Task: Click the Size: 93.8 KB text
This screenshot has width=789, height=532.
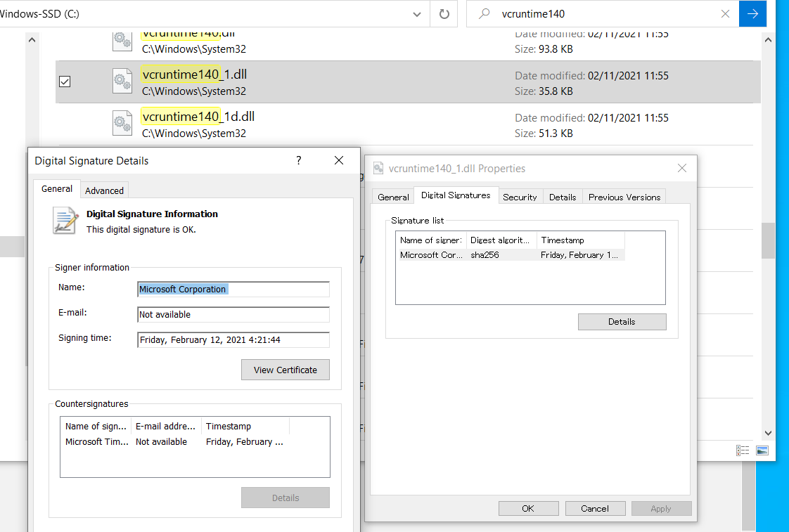Action: (x=544, y=48)
